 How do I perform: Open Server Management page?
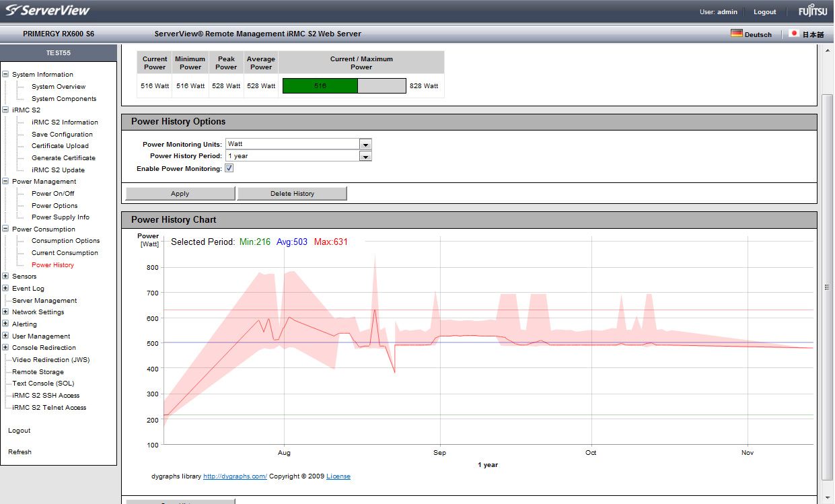pyautogui.click(x=44, y=301)
